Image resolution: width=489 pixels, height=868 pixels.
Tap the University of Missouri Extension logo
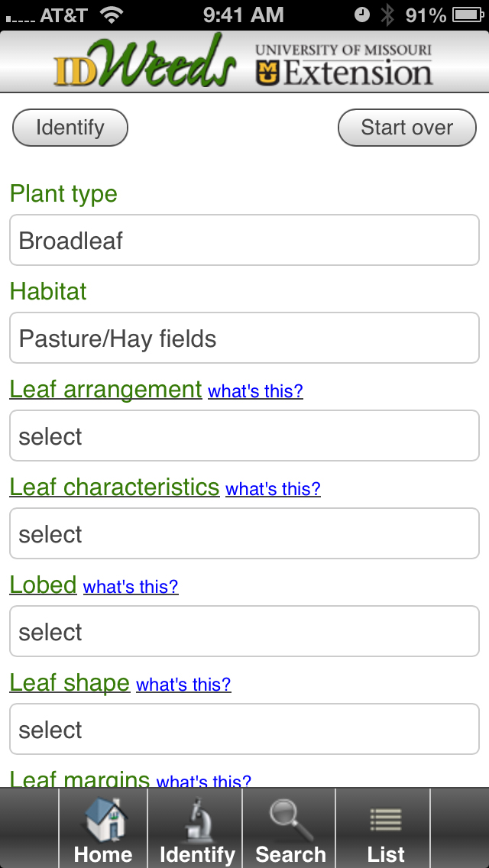pyautogui.click(x=344, y=64)
